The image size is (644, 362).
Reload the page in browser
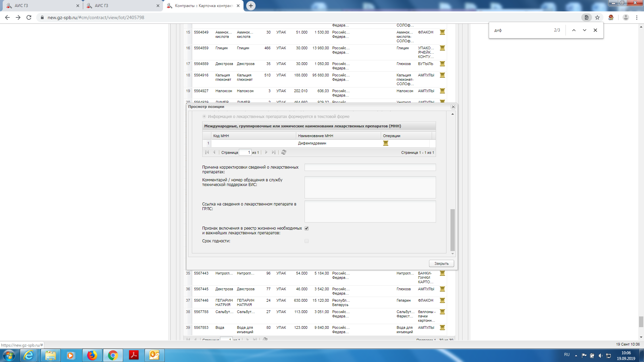click(29, 17)
